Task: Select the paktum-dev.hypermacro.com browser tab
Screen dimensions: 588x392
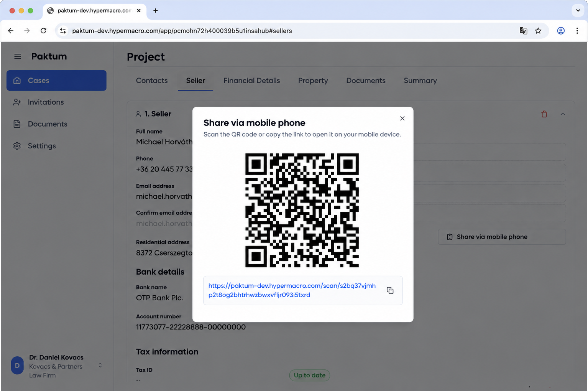Action: [94, 11]
